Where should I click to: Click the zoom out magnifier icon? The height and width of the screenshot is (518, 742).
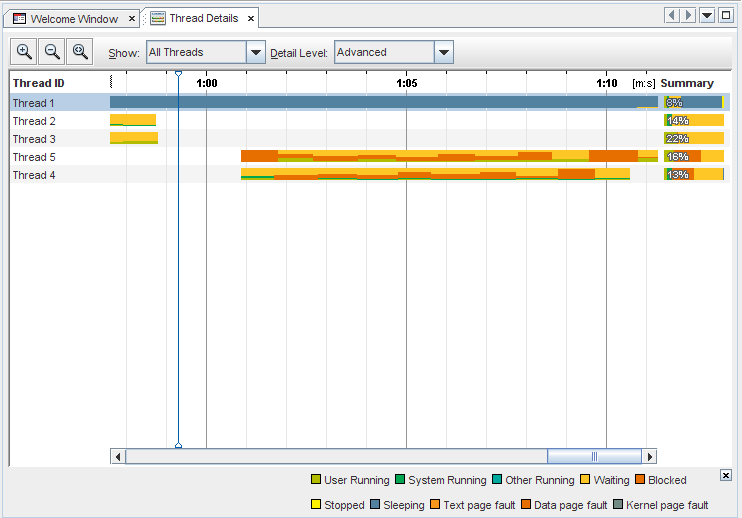pyautogui.click(x=52, y=52)
